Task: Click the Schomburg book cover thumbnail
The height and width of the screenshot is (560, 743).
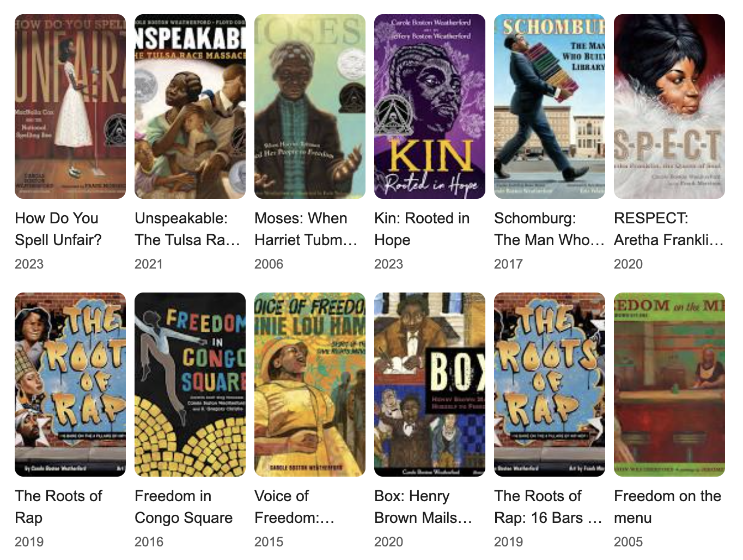Action: [550, 106]
